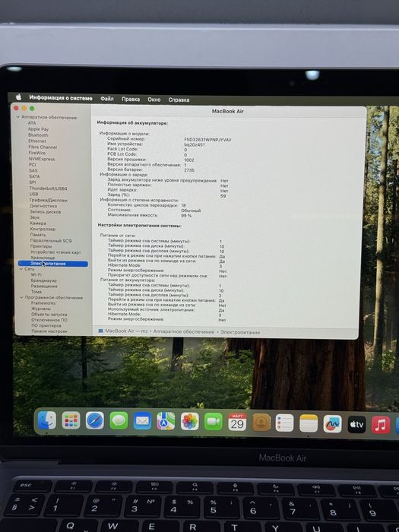Collapse the Программное обеспечение section
Viewport: 399px width, 532px height.
tap(21, 298)
